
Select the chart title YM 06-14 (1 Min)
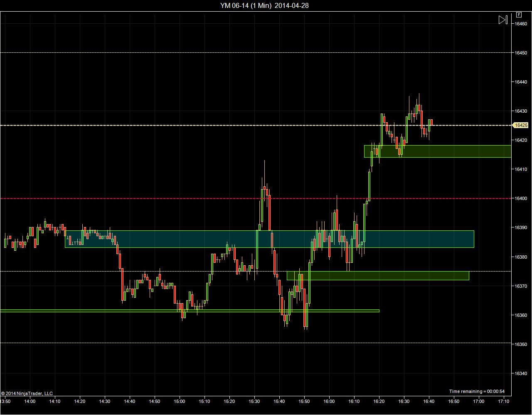[x=246, y=5]
